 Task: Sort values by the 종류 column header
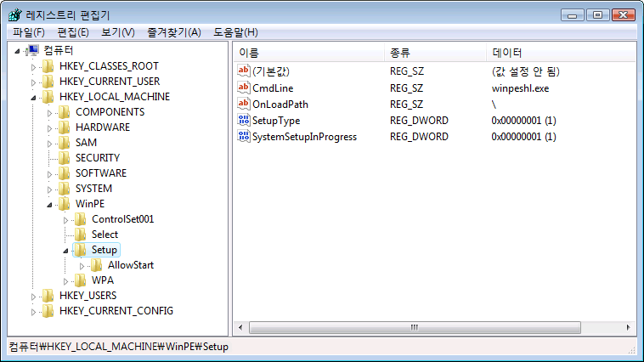(x=435, y=53)
